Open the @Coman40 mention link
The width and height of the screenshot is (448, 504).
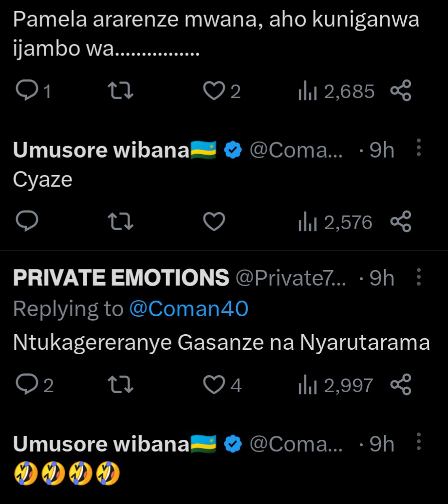pos(188,309)
